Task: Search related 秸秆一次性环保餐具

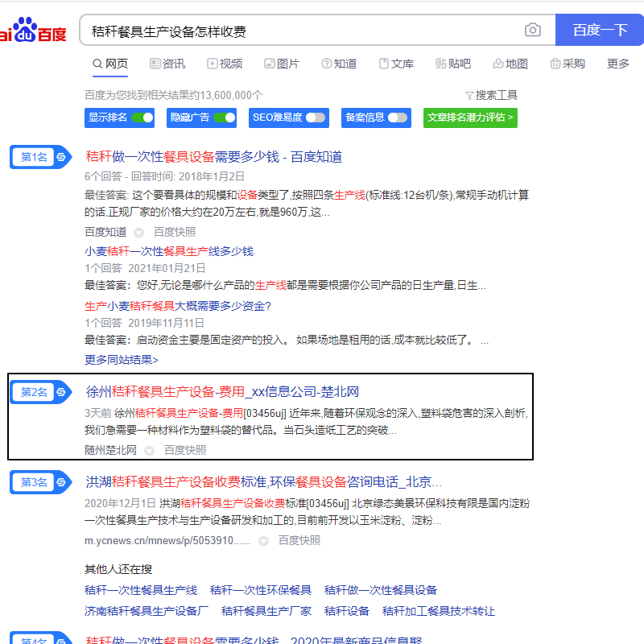Action: click(261, 591)
